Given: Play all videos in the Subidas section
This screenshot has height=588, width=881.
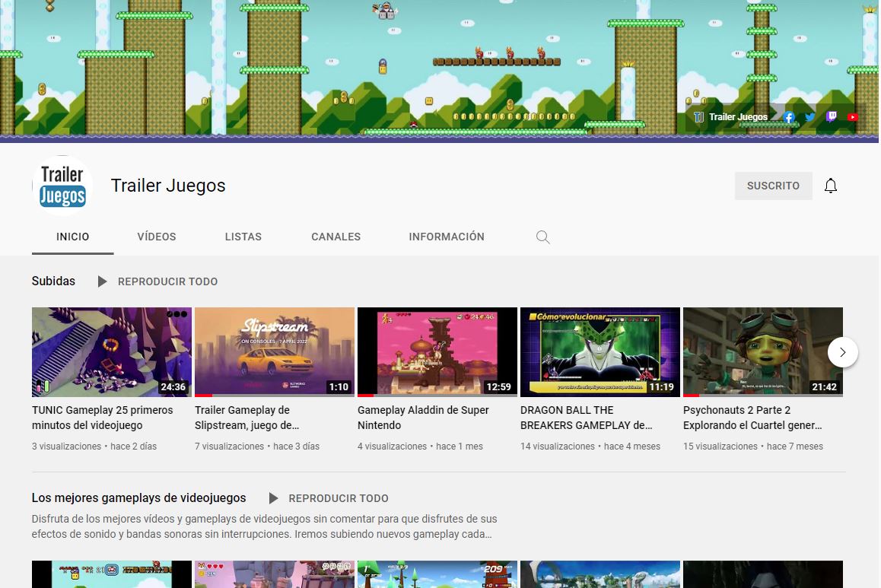Looking at the screenshot, I should coord(158,281).
